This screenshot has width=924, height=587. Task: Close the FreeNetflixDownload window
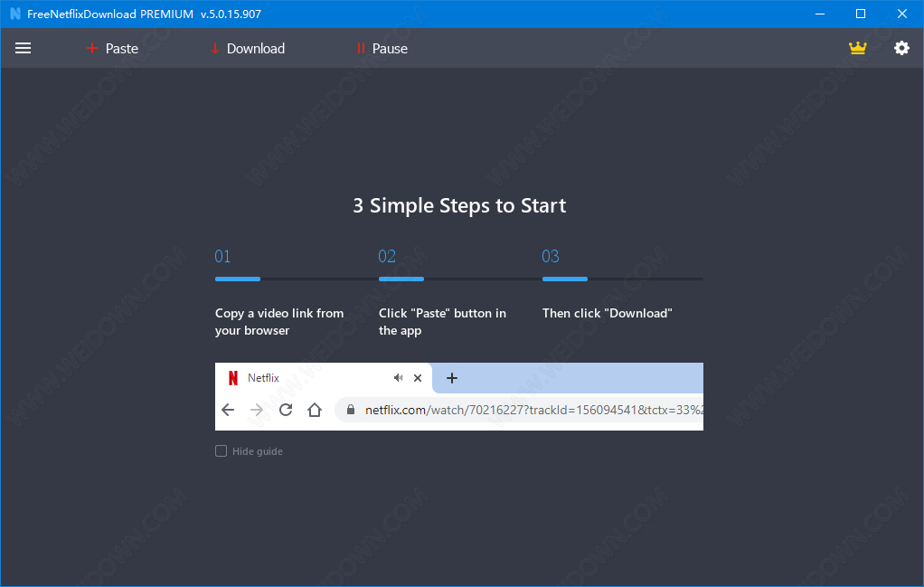pos(901,14)
